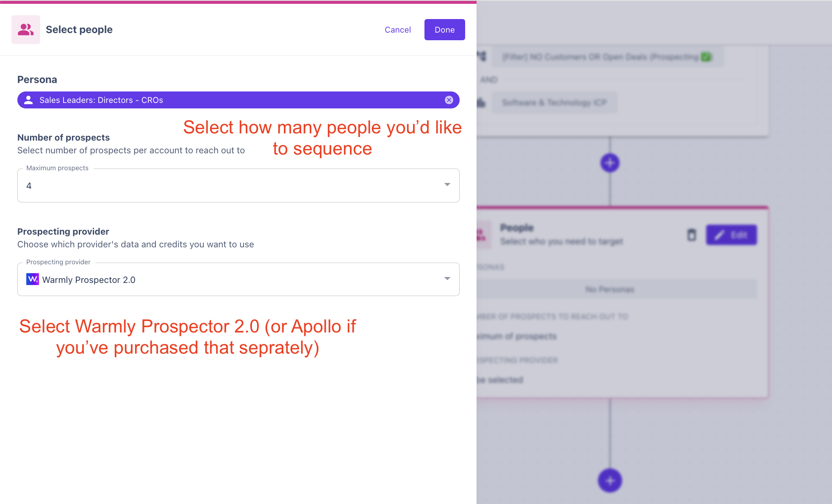Click the Sales Leaders: Directors - CROs persona label

(101, 100)
